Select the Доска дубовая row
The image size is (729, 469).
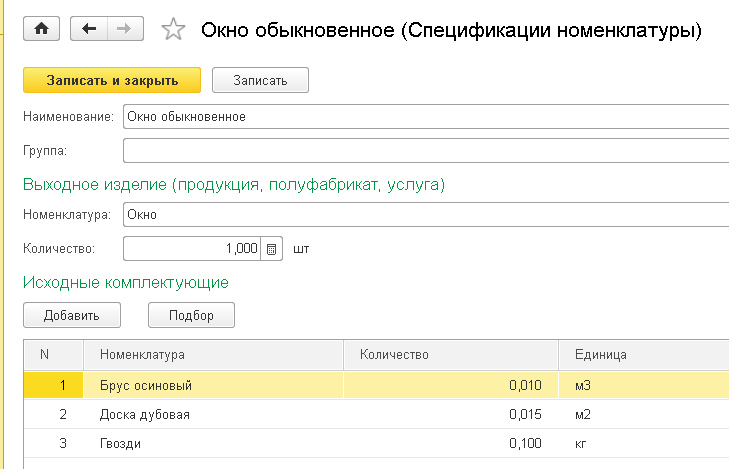pos(145,414)
